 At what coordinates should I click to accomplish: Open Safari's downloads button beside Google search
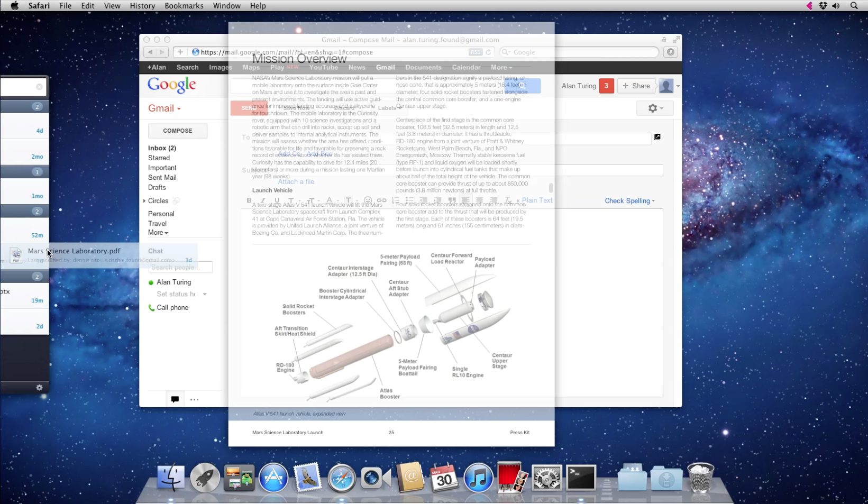(x=671, y=52)
